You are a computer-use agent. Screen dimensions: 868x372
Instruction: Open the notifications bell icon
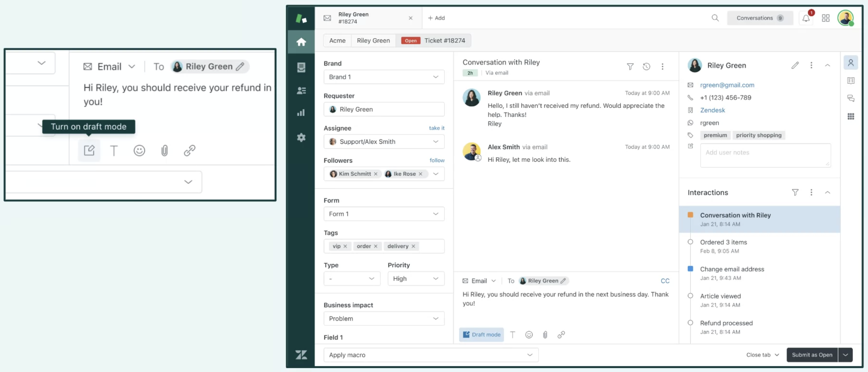coord(806,18)
